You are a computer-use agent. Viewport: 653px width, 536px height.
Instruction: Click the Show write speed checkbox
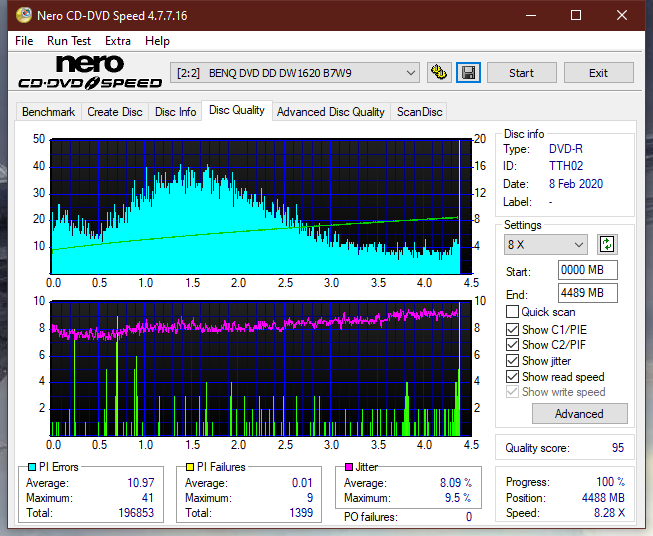[512, 392]
